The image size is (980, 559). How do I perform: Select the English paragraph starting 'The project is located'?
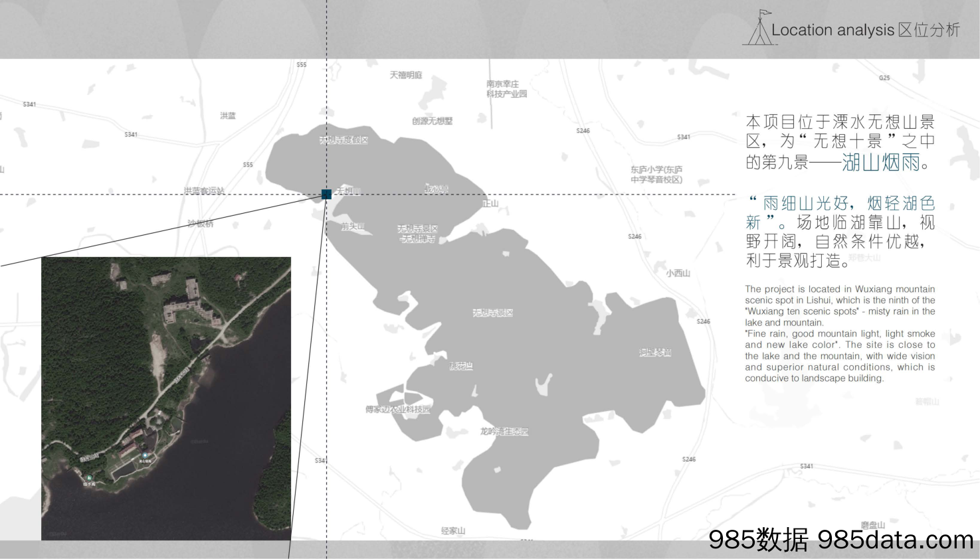coord(840,306)
